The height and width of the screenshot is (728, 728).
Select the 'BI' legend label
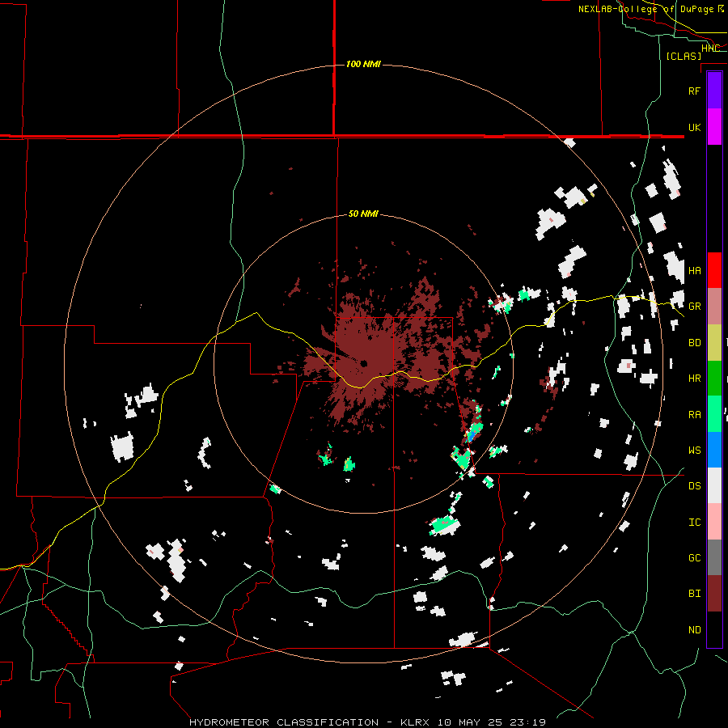pos(695,594)
